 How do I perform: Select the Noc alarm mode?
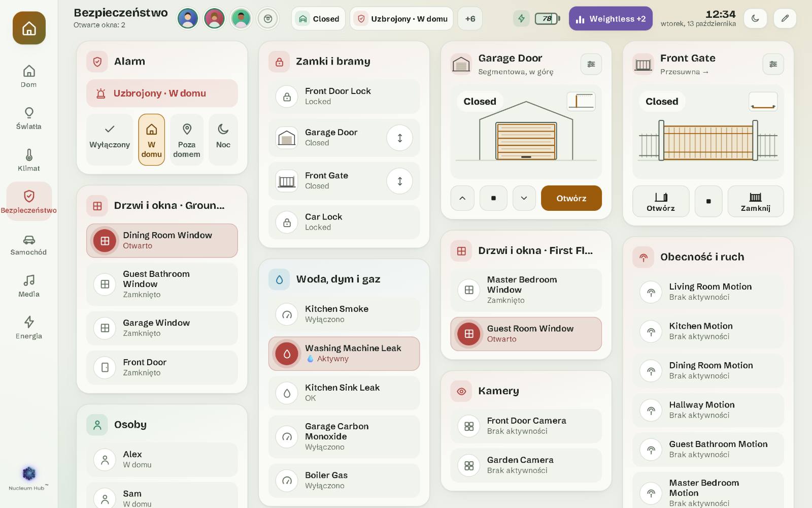click(223, 140)
